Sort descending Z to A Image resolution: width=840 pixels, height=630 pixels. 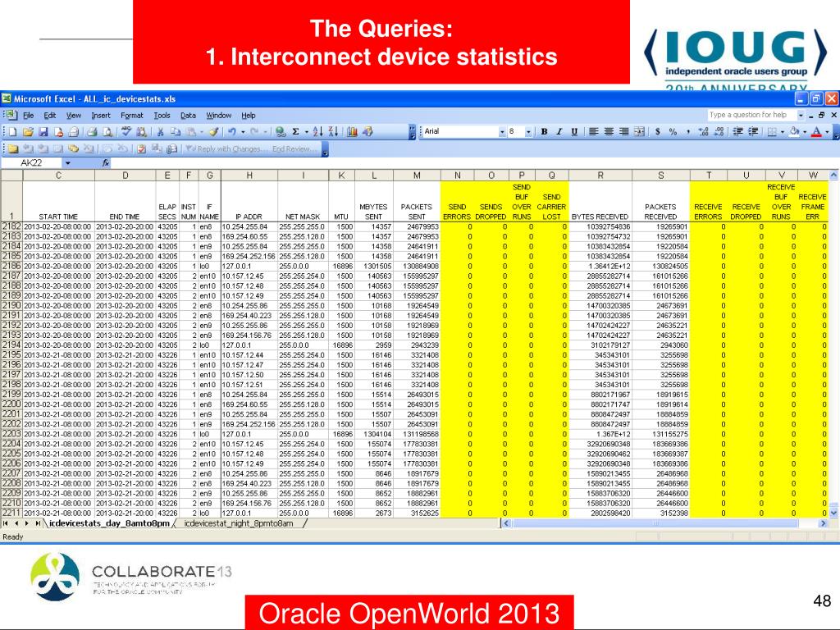click(x=333, y=132)
